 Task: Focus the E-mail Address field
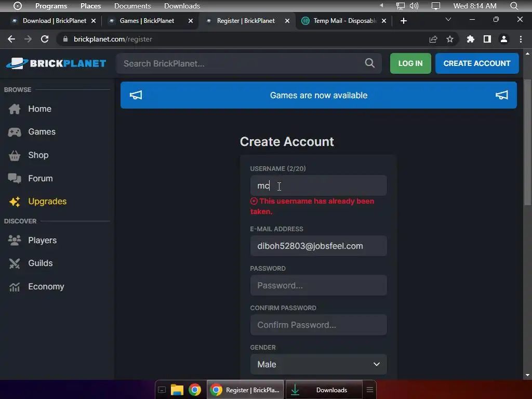point(318,246)
